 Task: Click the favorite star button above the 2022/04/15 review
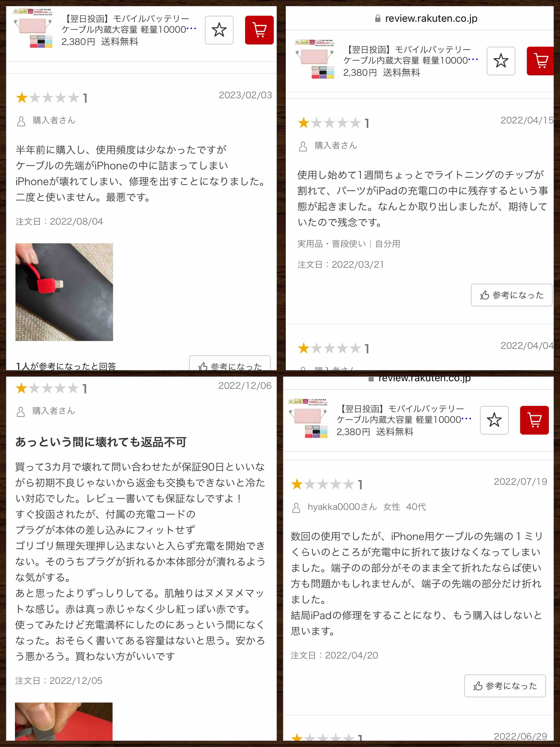point(501,61)
